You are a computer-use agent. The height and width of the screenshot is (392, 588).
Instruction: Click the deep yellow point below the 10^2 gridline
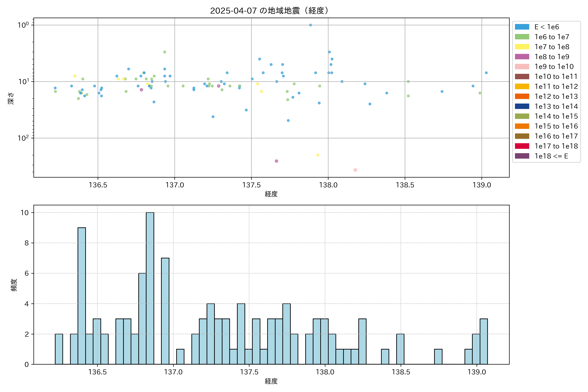tap(318, 155)
